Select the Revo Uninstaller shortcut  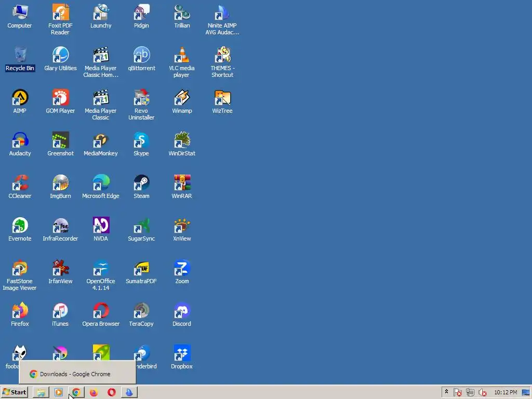(141, 105)
